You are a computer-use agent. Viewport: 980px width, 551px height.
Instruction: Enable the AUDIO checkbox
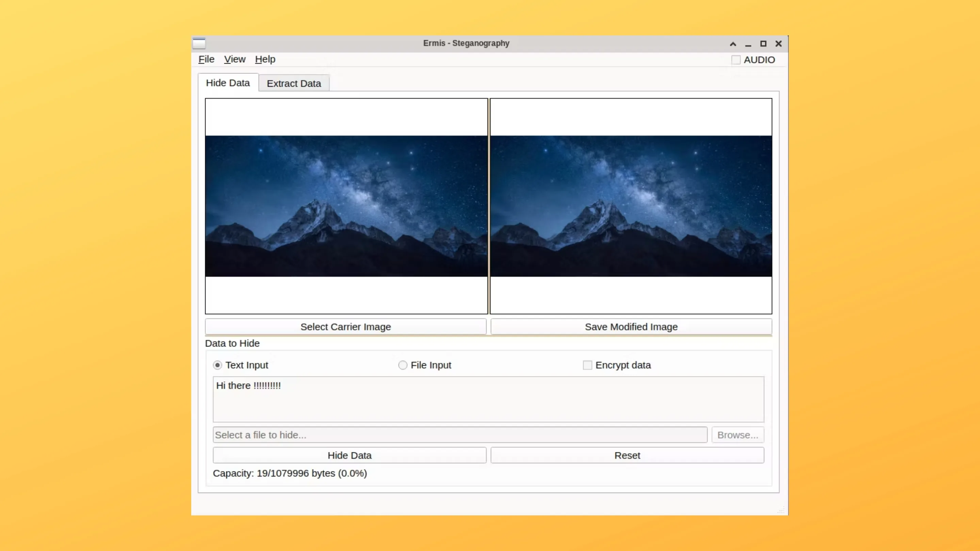click(736, 60)
